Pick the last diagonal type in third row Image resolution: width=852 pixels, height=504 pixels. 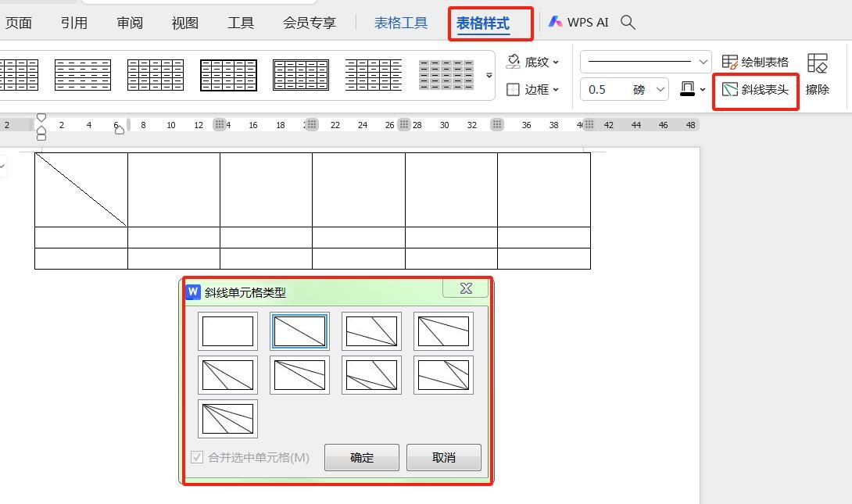[227, 419]
